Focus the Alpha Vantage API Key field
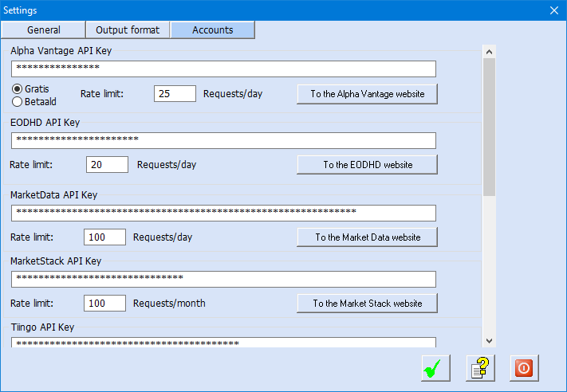Image resolution: width=567 pixels, height=392 pixels. [223, 69]
